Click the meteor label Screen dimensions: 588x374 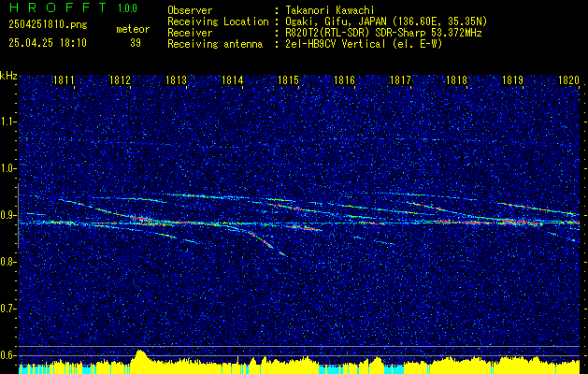coord(133,29)
